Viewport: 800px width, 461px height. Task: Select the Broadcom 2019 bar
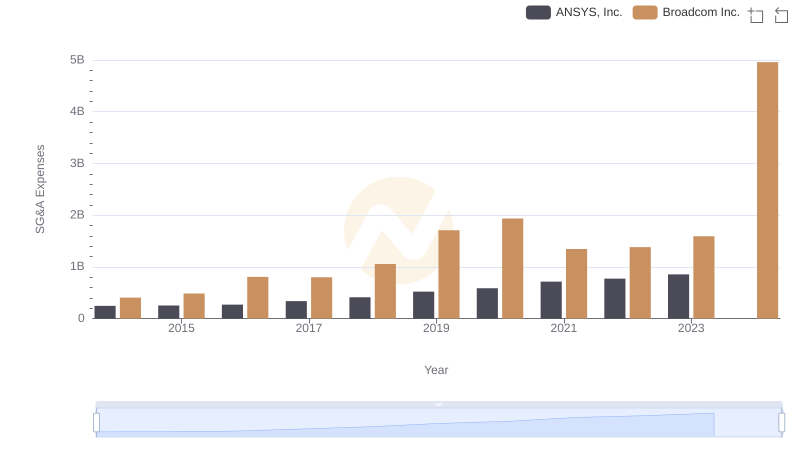click(x=448, y=274)
